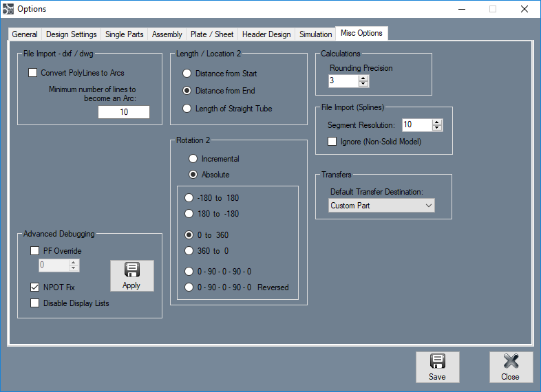Decrease Segment Resolution with down arrow

click(437, 127)
